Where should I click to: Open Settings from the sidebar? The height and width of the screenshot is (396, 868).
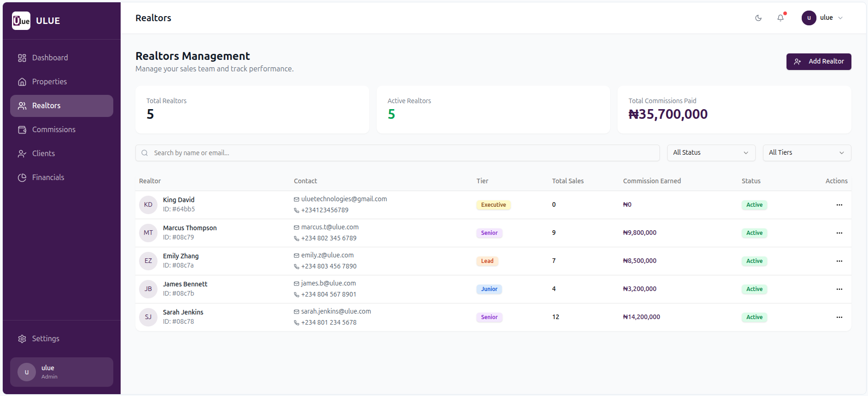[46, 339]
